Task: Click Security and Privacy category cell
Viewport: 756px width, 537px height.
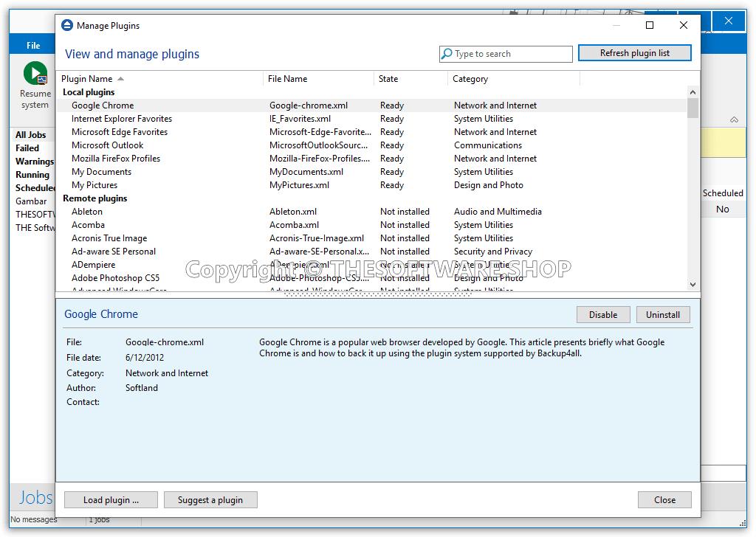Action: pos(492,252)
